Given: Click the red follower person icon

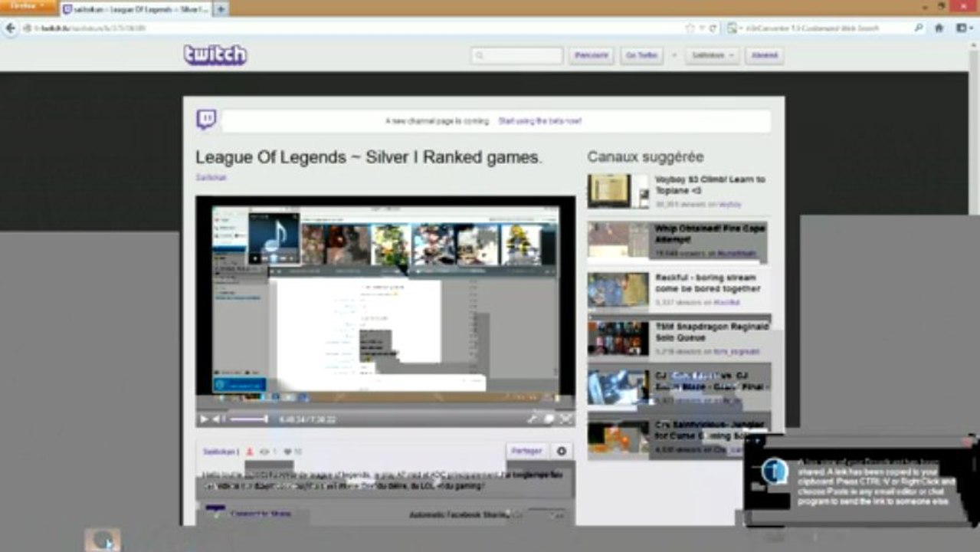Looking at the screenshot, I should coord(250,452).
